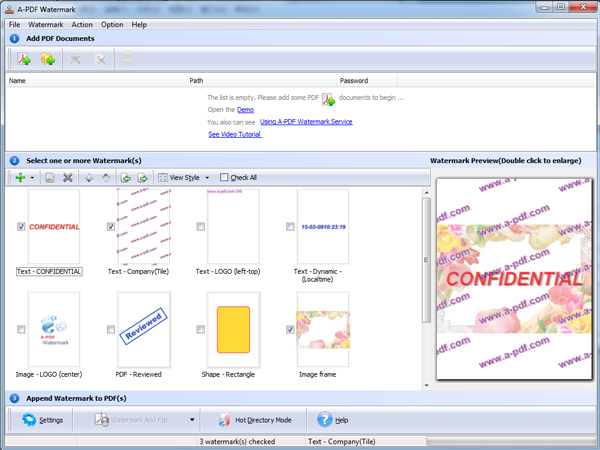Click the watermark list scroll down arrow
The image size is (600, 450).
[427, 385]
